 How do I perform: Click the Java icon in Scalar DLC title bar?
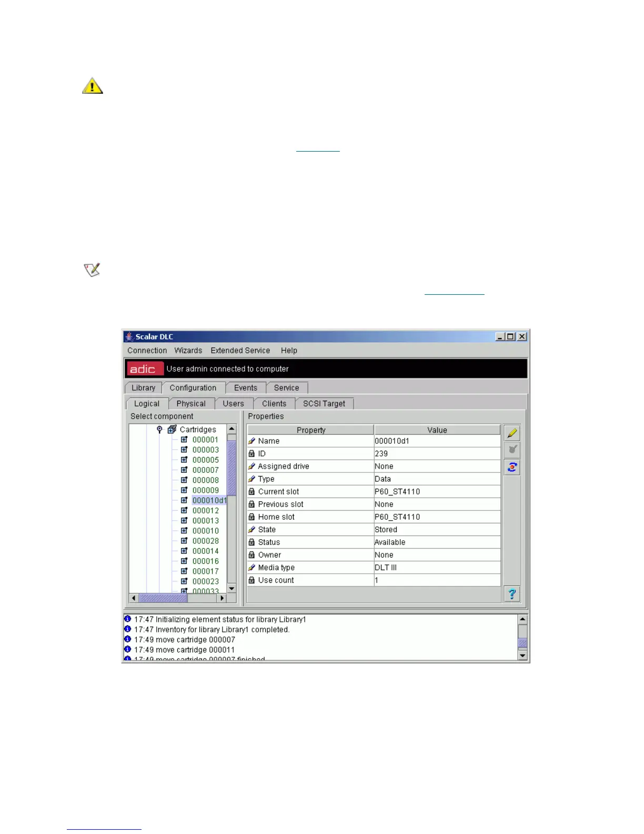pyautogui.click(x=129, y=336)
